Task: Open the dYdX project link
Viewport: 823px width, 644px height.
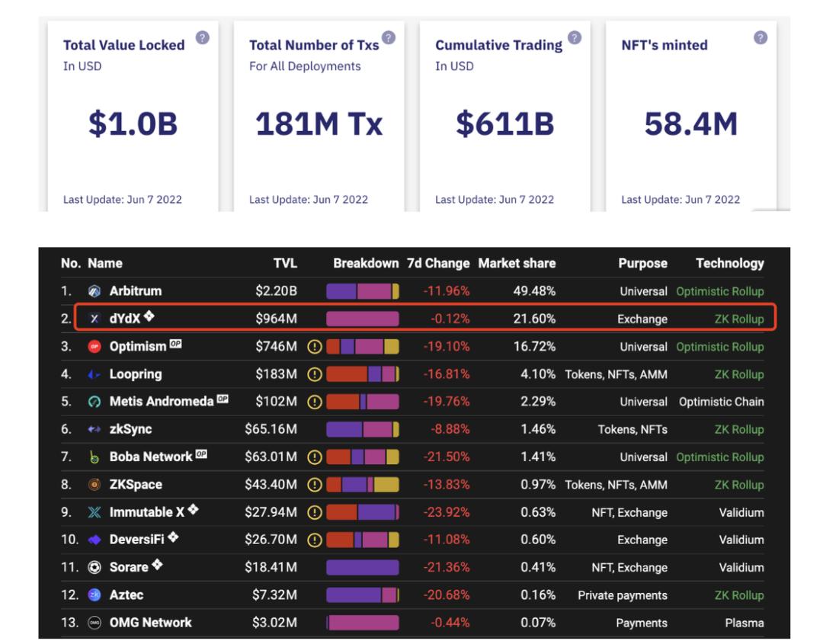Action: (x=125, y=319)
